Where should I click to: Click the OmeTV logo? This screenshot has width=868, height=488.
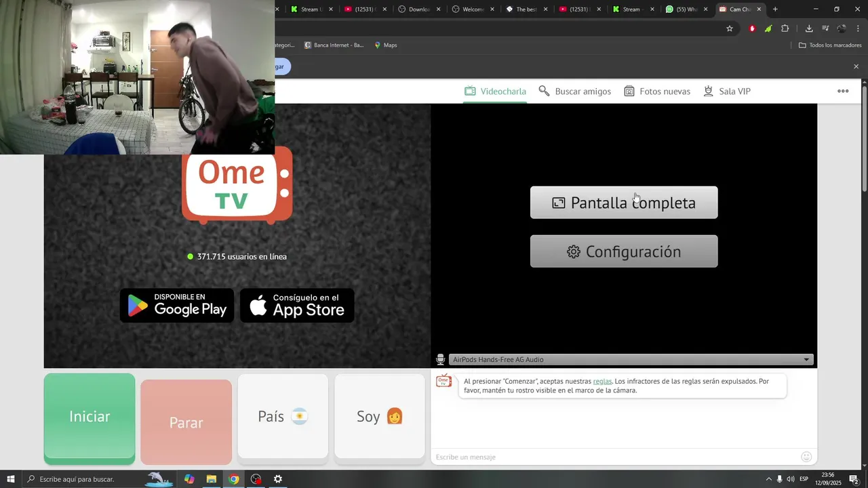pos(237,188)
